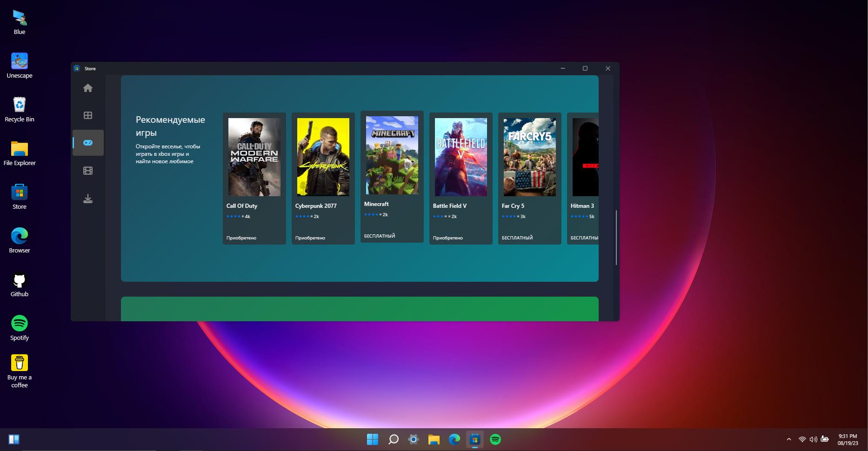Open the Recycle Bin desktop icon
This screenshot has width=868, height=451.
pos(20,109)
